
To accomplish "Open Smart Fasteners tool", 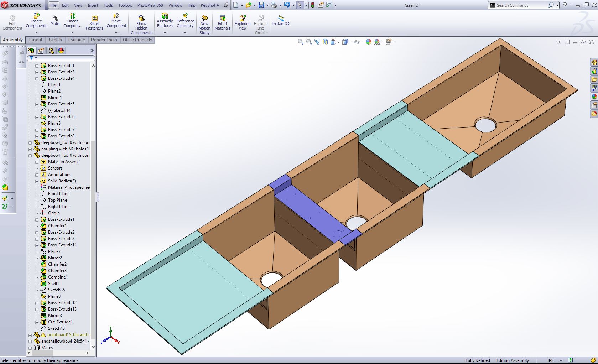I will [x=94, y=22].
